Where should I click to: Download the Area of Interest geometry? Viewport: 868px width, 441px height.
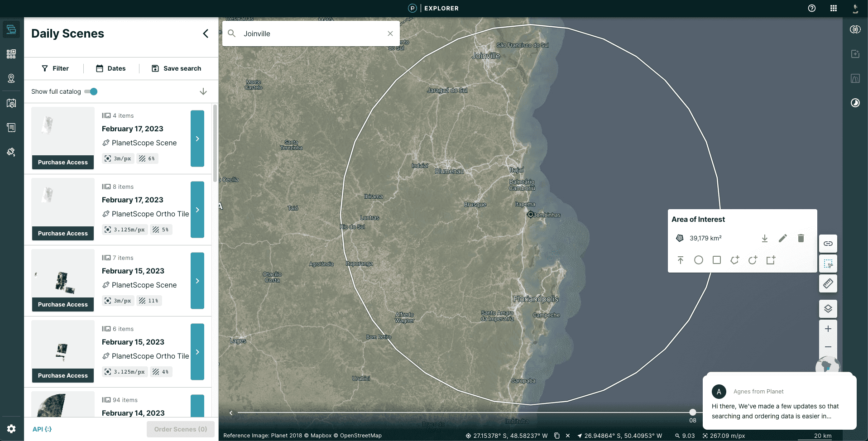click(764, 238)
